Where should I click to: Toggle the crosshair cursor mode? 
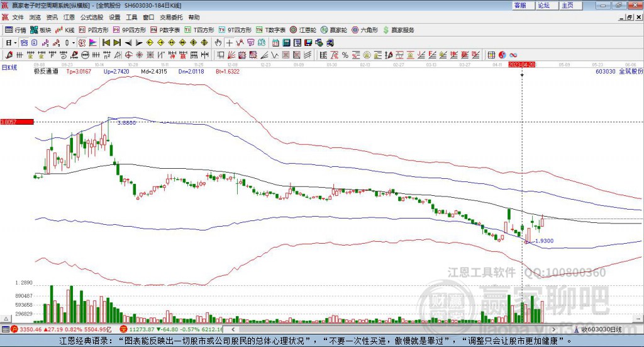229,43
